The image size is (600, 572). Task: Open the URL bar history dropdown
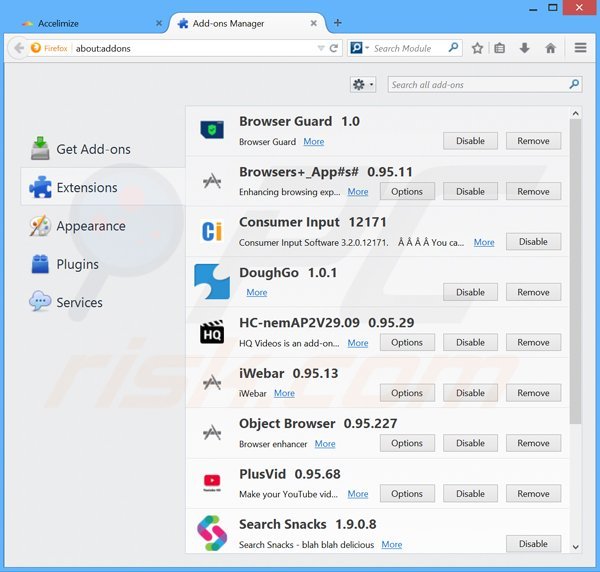(321, 48)
